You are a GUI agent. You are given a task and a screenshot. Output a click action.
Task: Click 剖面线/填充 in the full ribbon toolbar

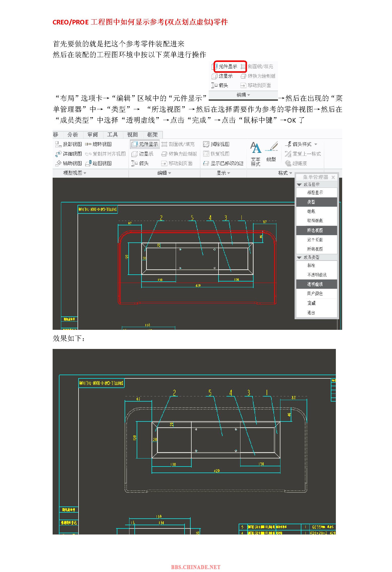coord(178,144)
